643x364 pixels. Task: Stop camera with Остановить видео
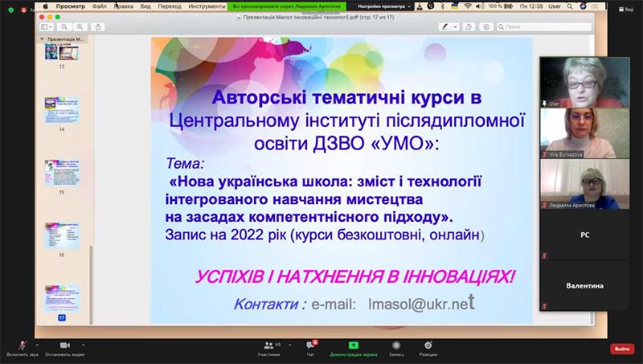(65, 349)
